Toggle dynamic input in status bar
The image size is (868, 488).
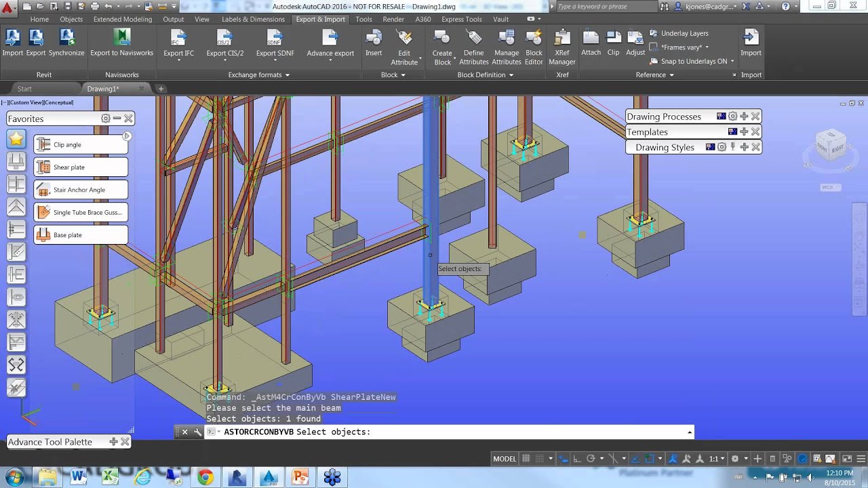563,459
